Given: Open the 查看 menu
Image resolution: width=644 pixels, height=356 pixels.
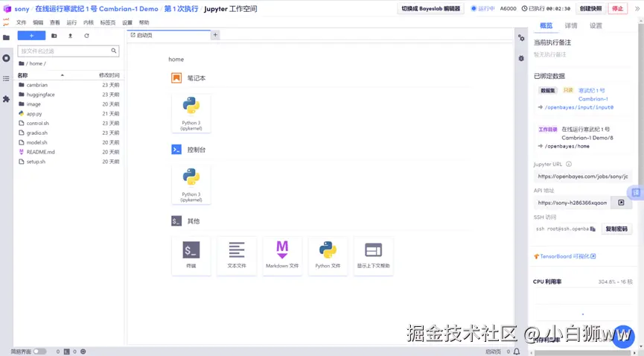Looking at the screenshot, I should click(54, 22).
